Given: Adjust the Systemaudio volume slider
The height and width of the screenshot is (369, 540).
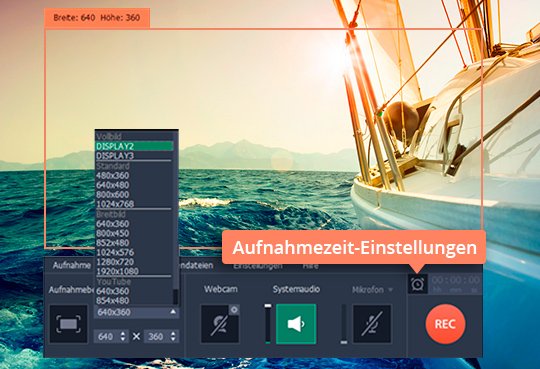Looking at the screenshot, I should 268,324.
